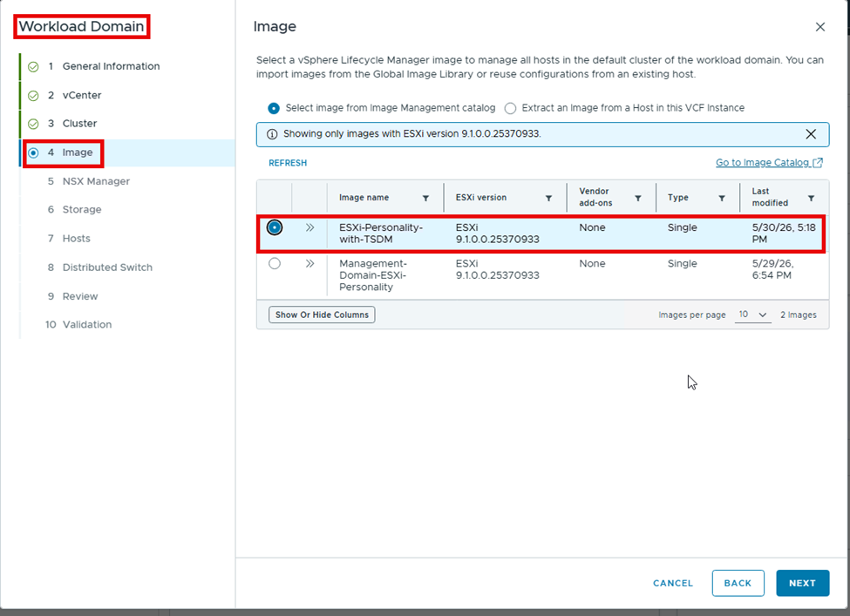The width and height of the screenshot is (850, 616).
Task: Click the Image name column header
Action: coord(364,198)
